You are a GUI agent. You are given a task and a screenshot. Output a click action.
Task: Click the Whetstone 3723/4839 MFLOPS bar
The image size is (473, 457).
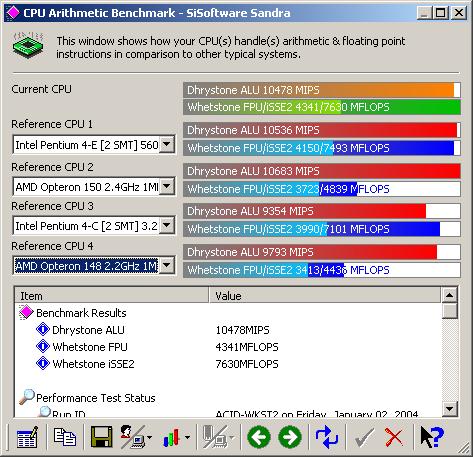[322, 189]
